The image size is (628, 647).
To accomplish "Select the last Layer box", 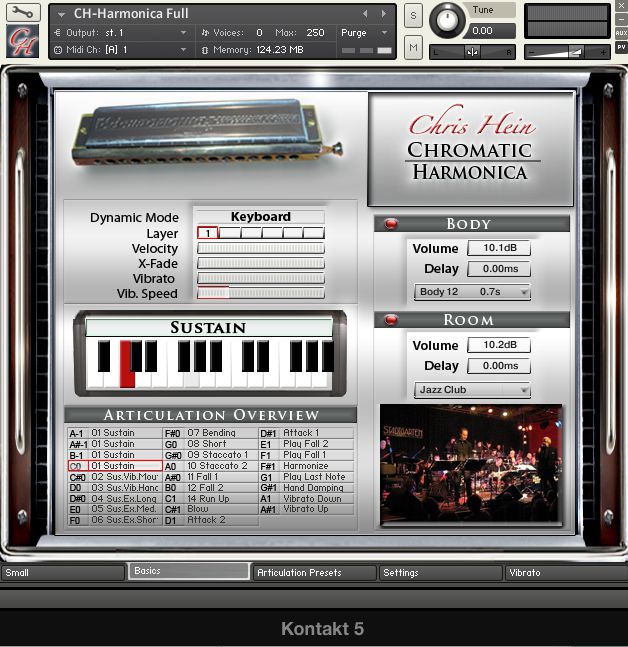I will (314, 233).
